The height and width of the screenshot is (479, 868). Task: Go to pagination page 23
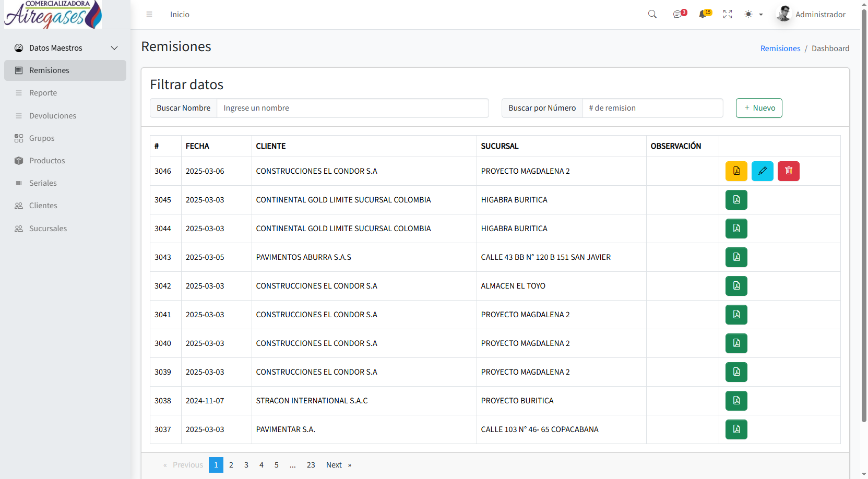coord(311,465)
